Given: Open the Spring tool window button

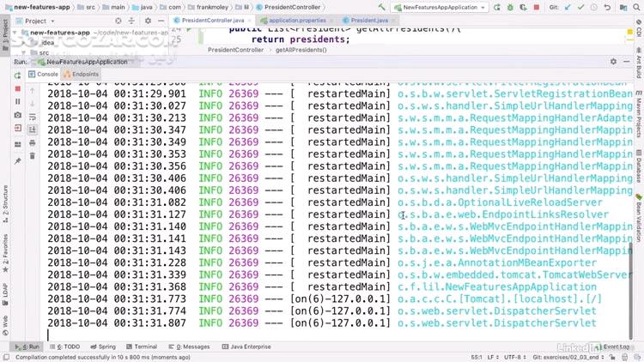Looking at the screenshot, I should [x=103, y=347].
